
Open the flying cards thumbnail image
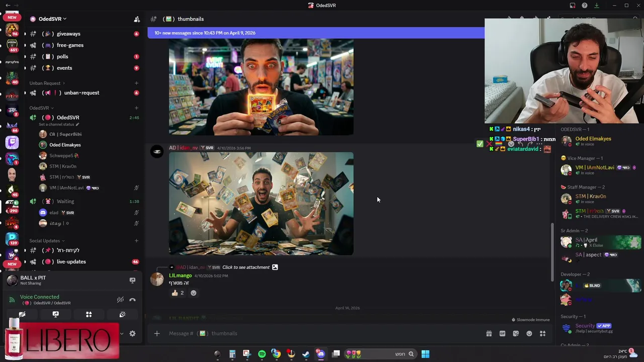coord(261,204)
